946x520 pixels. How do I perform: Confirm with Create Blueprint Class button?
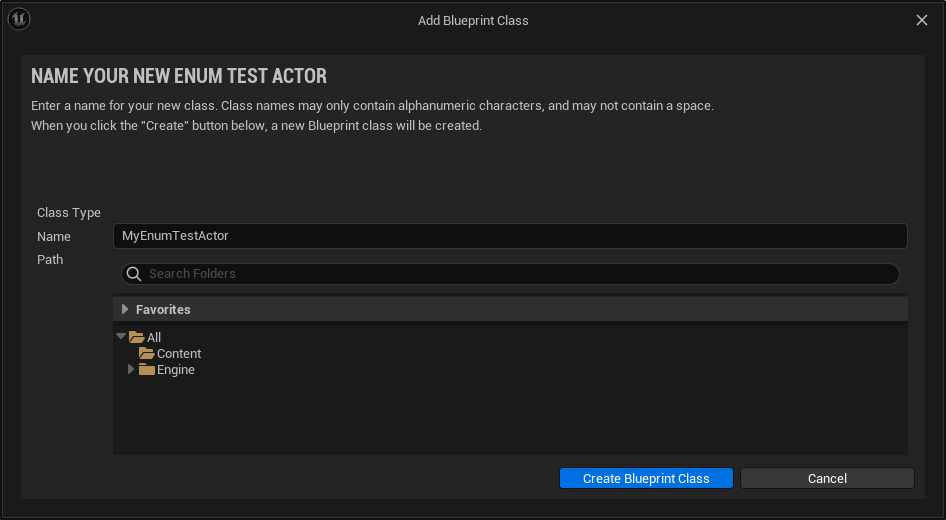click(646, 478)
